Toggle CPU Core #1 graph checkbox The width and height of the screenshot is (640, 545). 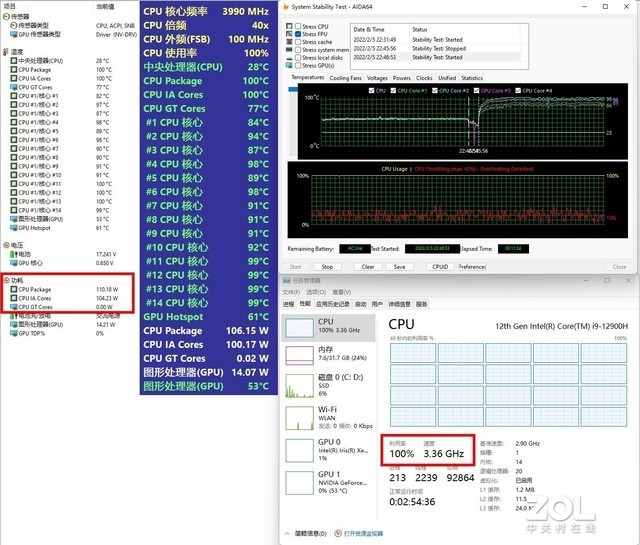(x=393, y=91)
